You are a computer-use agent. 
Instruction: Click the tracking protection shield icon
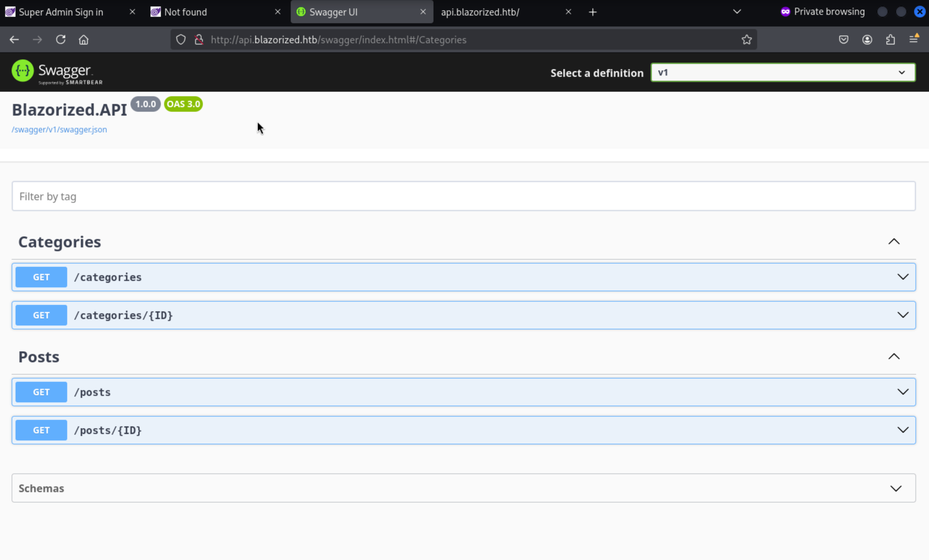tap(181, 40)
